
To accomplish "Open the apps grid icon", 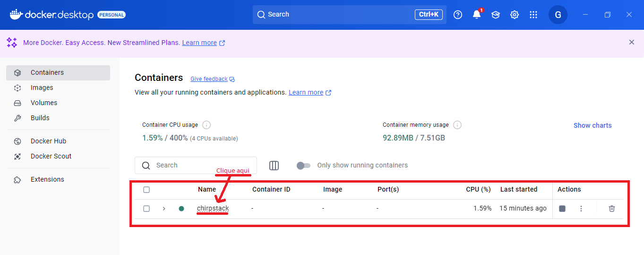I will [x=533, y=15].
